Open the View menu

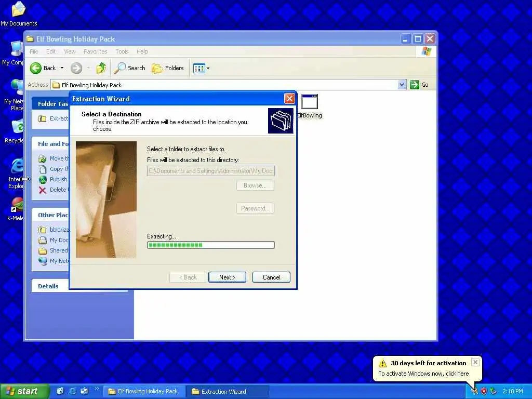70,51
